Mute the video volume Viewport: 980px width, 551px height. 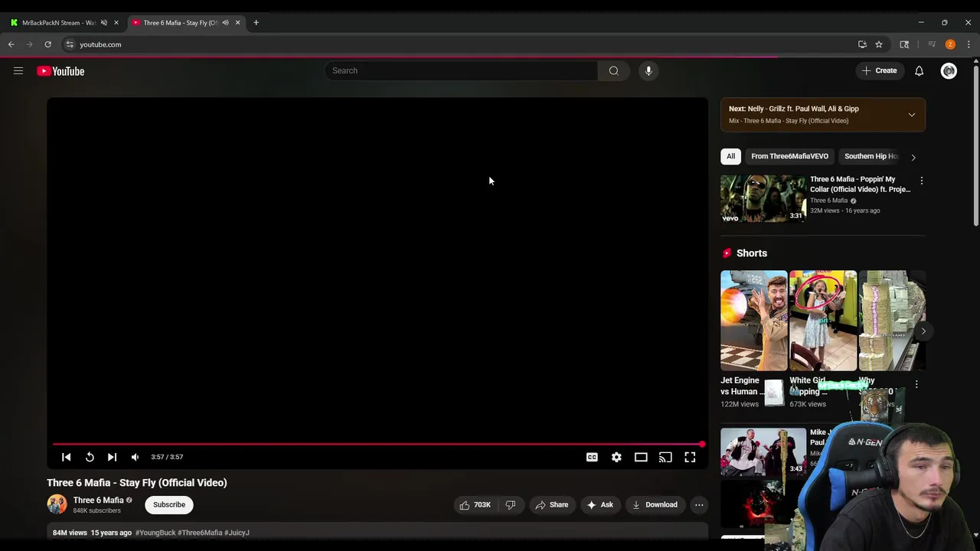(x=135, y=457)
